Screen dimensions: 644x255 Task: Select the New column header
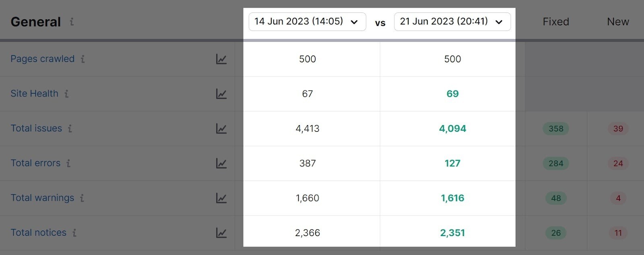tap(618, 22)
